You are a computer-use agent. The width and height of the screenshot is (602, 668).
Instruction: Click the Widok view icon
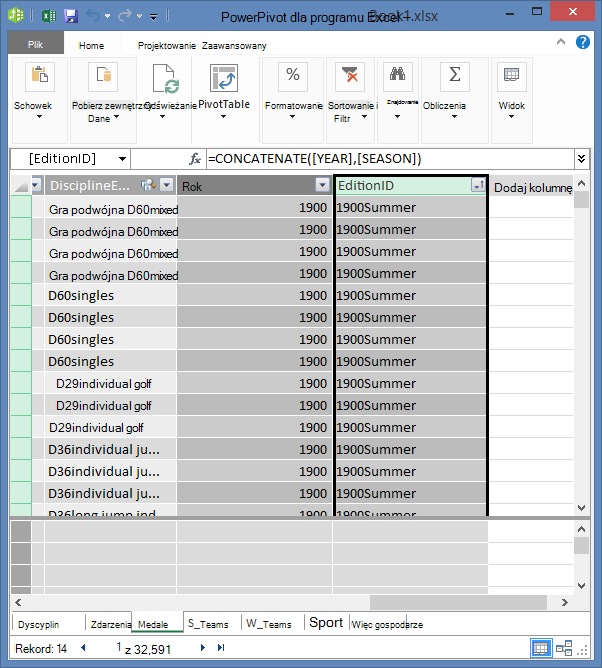(x=511, y=77)
